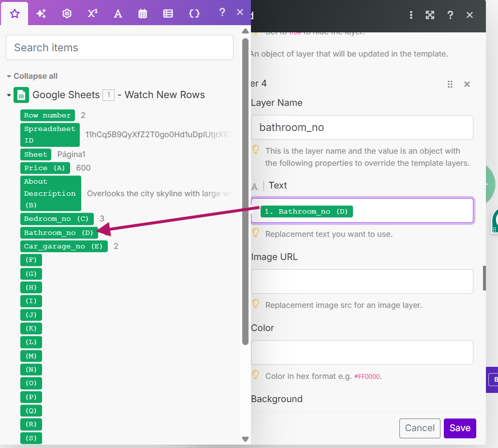Select the (L) column variable
The height and width of the screenshot is (448, 498).
pos(31,342)
